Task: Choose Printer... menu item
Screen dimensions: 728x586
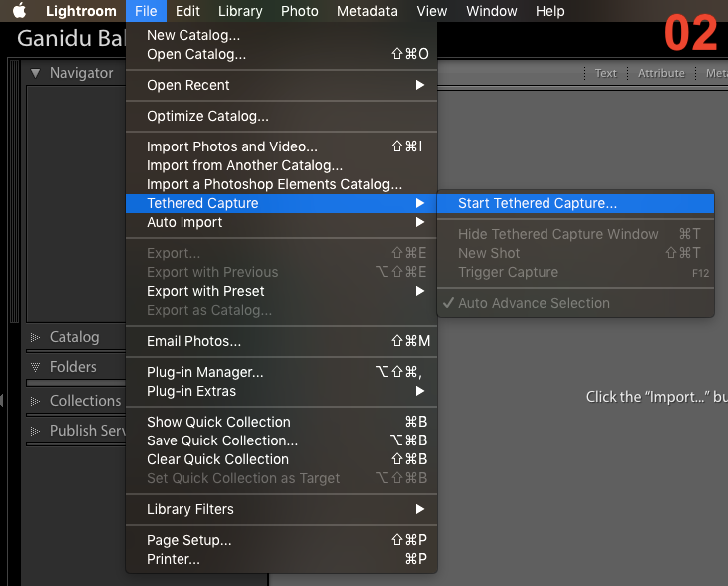Action: pos(281,559)
